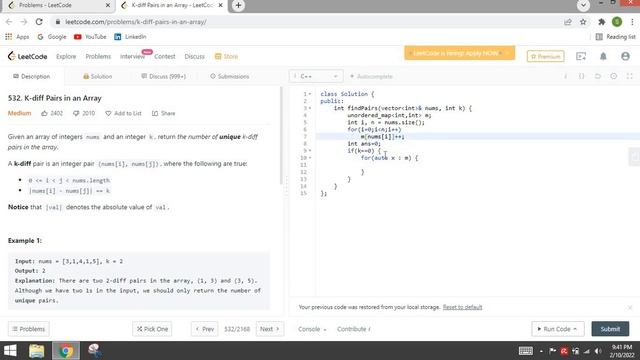This screenshot has width=640, height=360.
Task: Bookmark this page with the star
Action: point(583,22)
